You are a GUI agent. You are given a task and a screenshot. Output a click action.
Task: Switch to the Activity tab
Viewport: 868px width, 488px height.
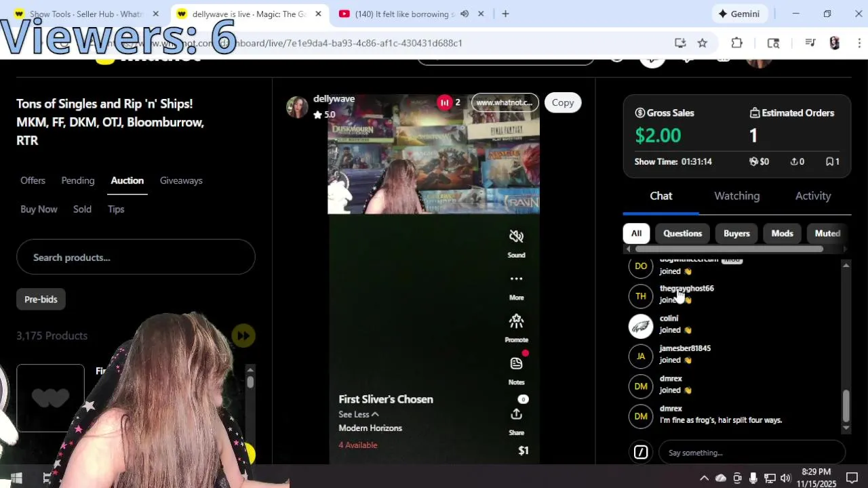coord(812,196)
